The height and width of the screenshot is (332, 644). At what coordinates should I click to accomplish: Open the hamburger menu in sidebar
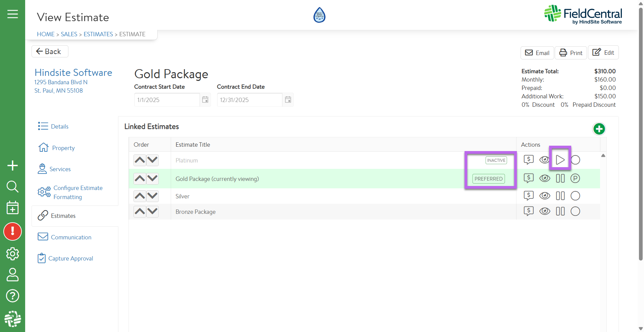click(x=12, y=14)
